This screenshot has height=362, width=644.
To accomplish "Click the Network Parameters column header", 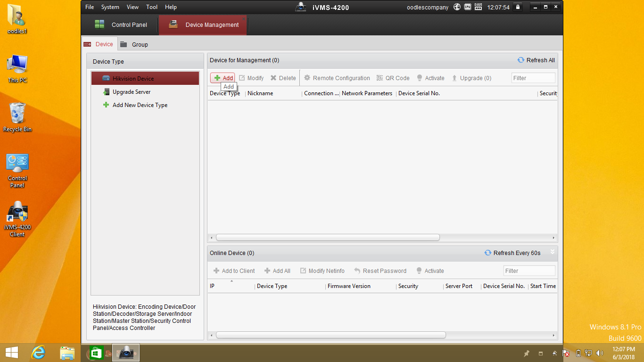I will [x=367, y=93].
